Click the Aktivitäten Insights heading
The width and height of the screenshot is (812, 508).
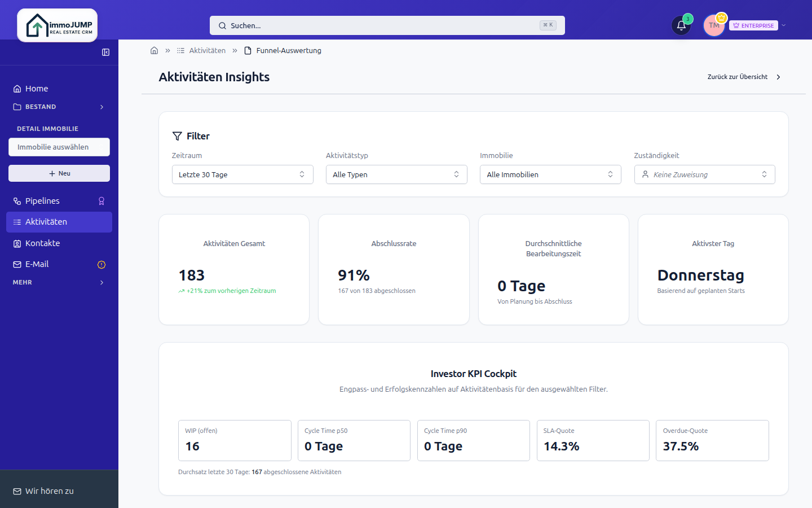(x=214, y=77)
